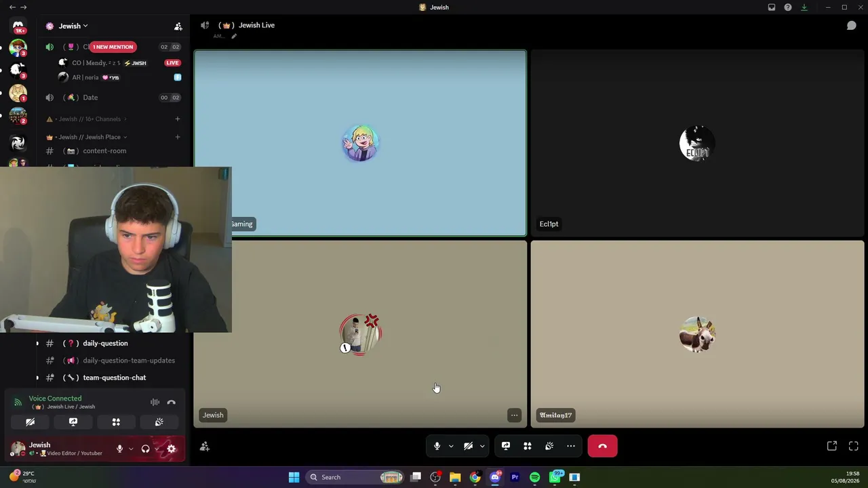Click the red disconnect call button

(603, 446)
